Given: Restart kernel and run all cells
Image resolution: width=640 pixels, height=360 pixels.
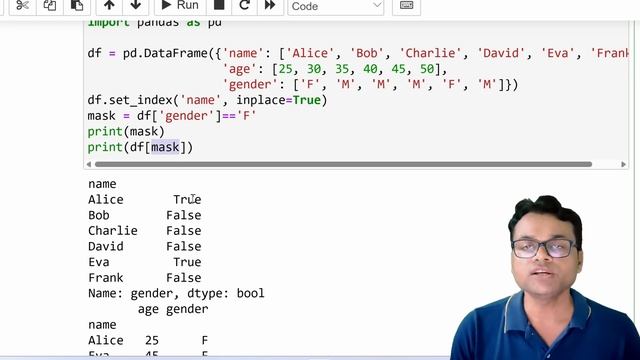Looking at the screenshot, I should [270, 6].
